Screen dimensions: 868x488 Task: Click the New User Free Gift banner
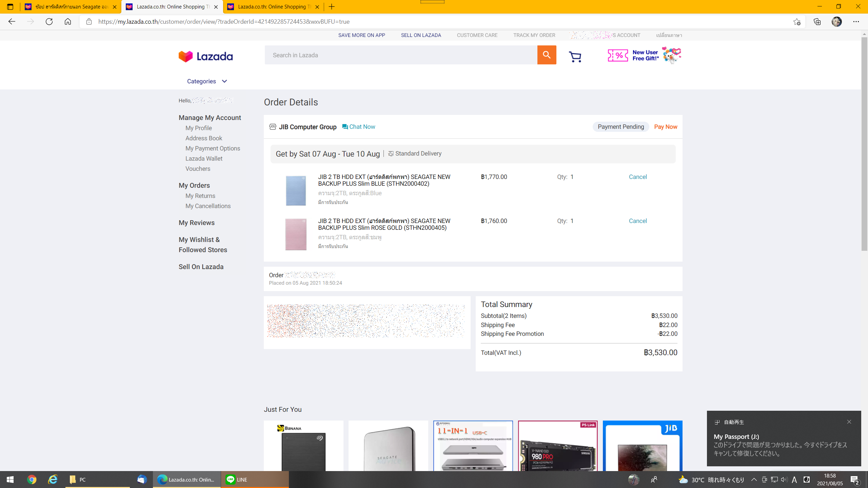(x=644, y=55)
